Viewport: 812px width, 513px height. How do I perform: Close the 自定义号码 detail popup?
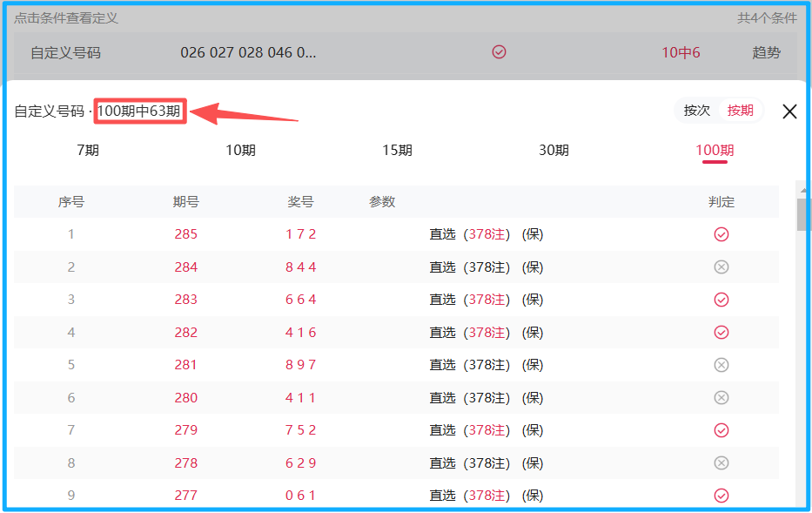(x=789, y=111)
